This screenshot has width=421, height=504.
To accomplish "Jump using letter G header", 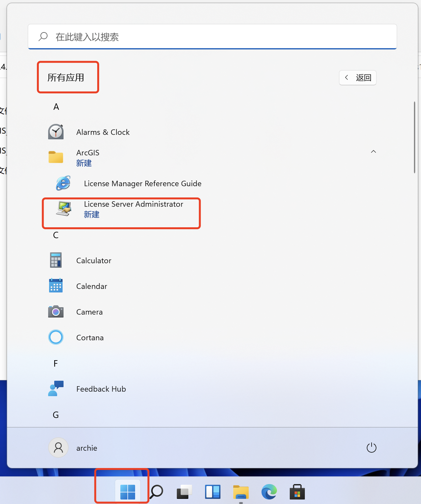I will (56, 415).
